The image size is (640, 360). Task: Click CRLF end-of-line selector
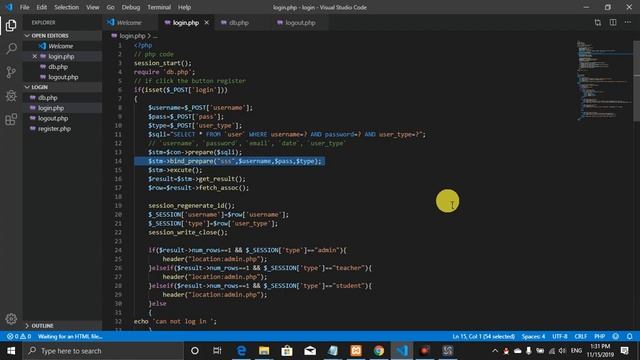(580, 336)
